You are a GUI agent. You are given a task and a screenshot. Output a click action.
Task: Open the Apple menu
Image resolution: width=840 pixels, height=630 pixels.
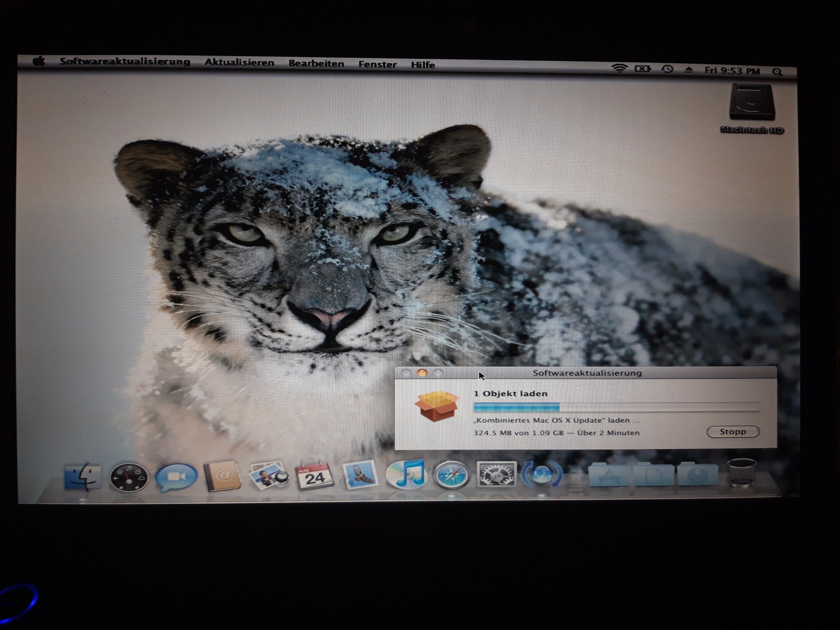(x=39, y=61)
